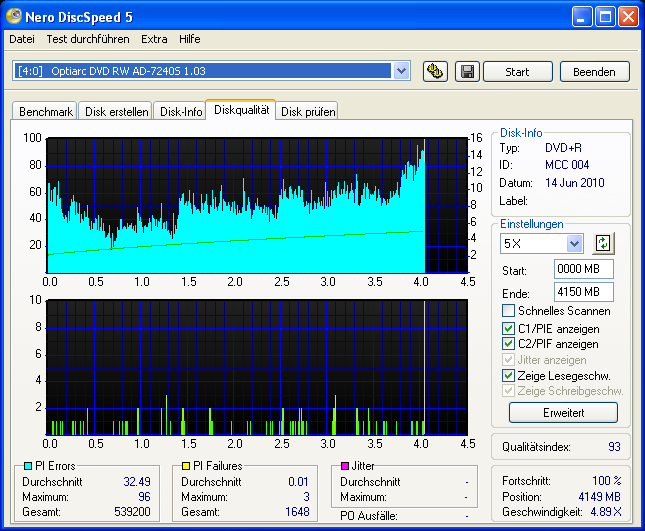Click the Ende position field 4150 MB
The height and width of the screenshot is (531, 645).
[584, 292]
